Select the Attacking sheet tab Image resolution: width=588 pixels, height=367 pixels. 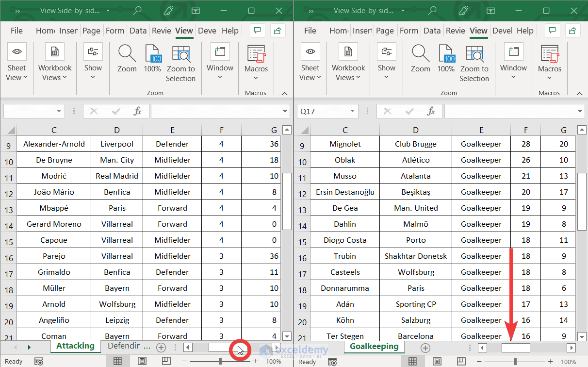[75, 346]
